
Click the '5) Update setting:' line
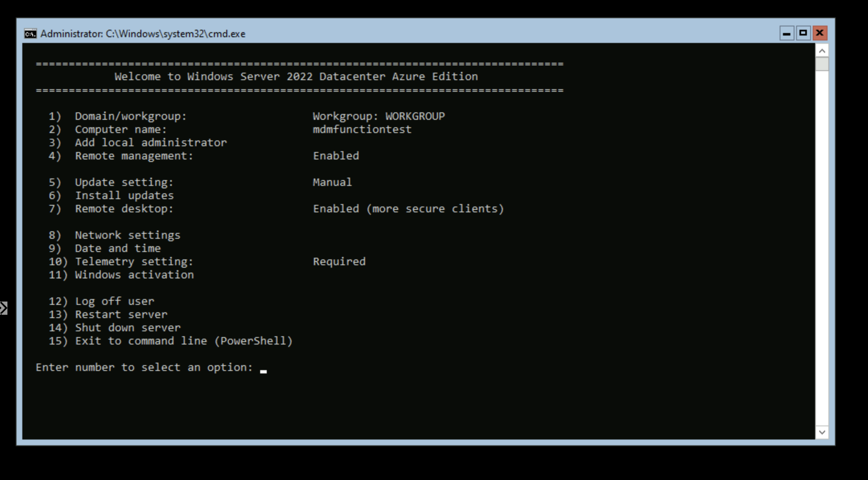pos(111,183)
